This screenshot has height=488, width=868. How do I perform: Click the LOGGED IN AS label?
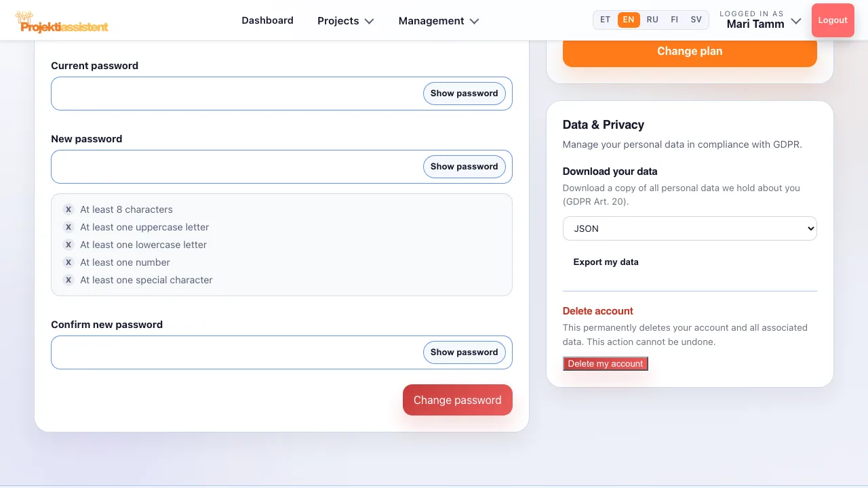click(x=751, y=14)
